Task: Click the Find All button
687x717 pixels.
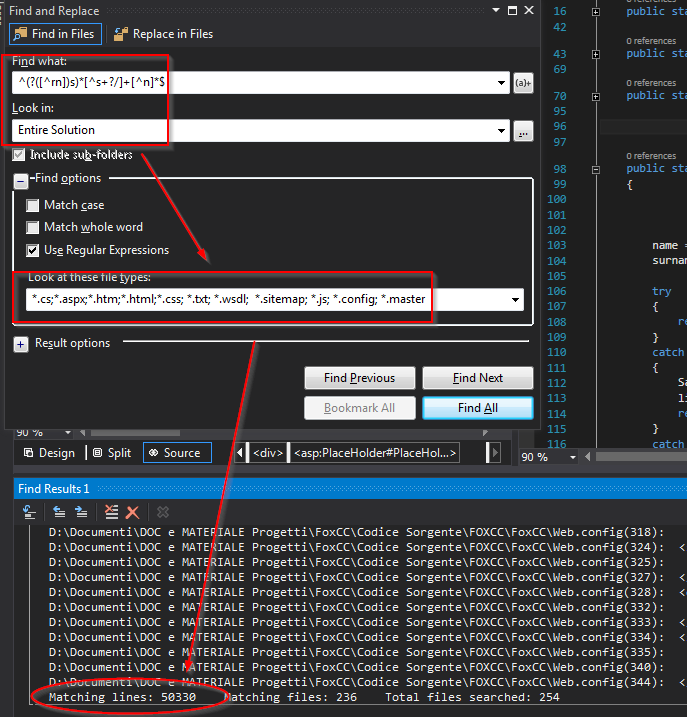Action: click(477, 408)
